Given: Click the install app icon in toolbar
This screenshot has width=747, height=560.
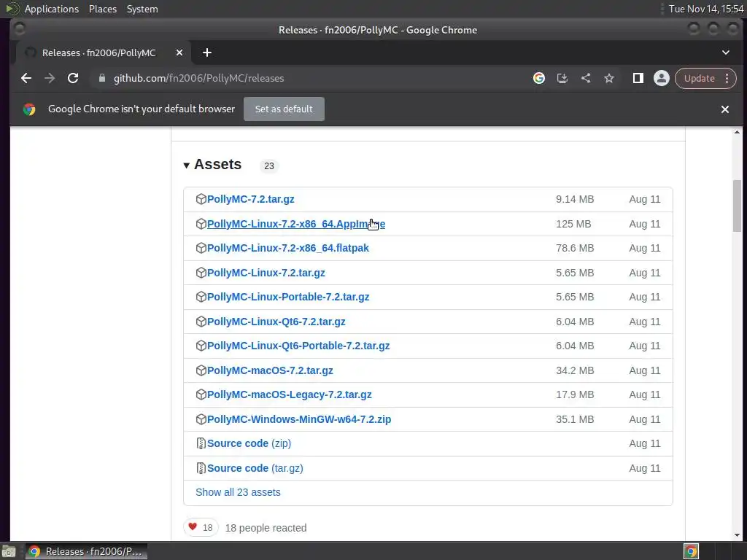Looking at the screenshot, I should click(x=562, y=79).
